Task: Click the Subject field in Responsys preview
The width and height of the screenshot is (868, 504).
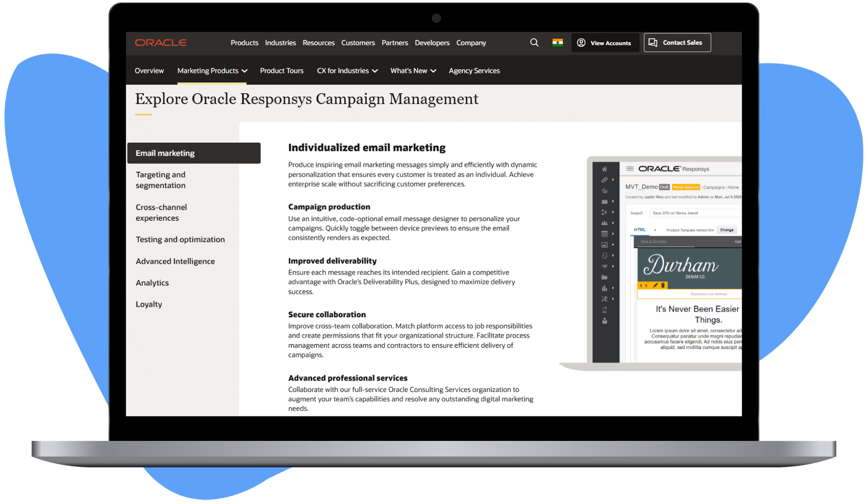Action: coord(694,213)
